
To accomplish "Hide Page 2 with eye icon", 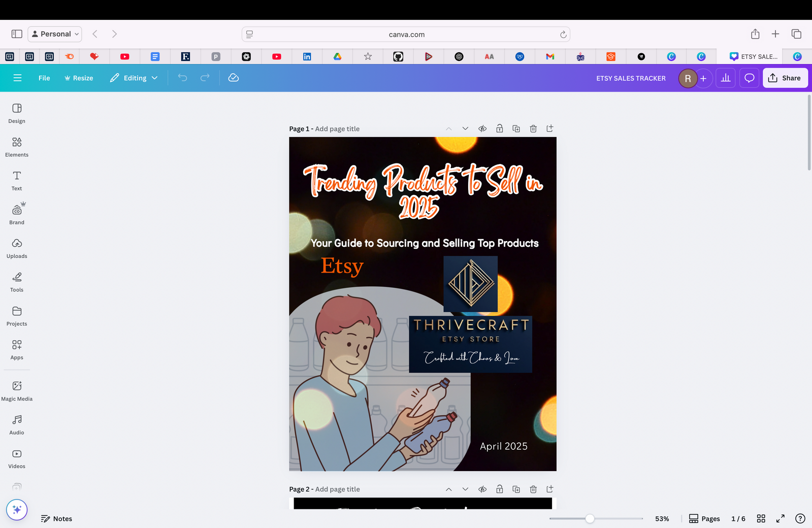I will (482, 489).
